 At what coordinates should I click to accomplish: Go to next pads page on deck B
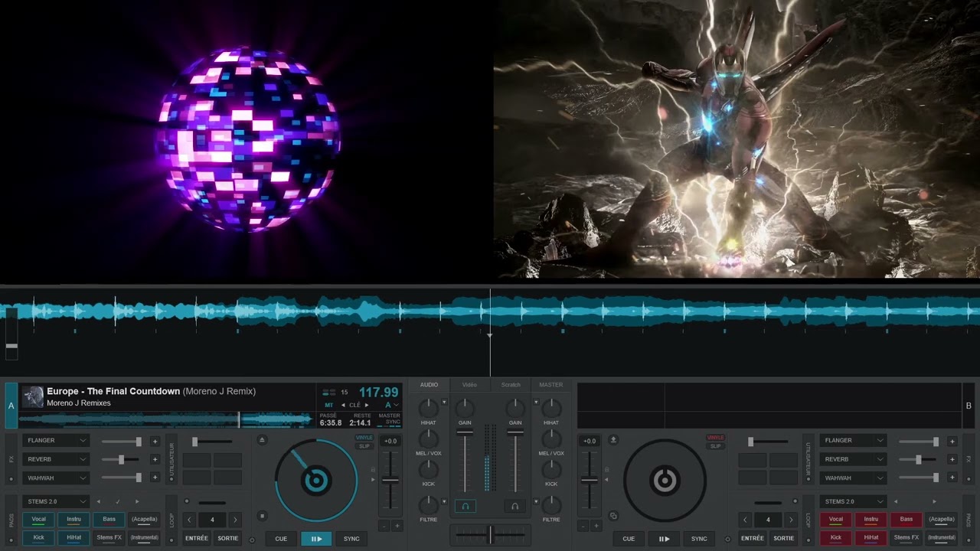tap(934, 502)
